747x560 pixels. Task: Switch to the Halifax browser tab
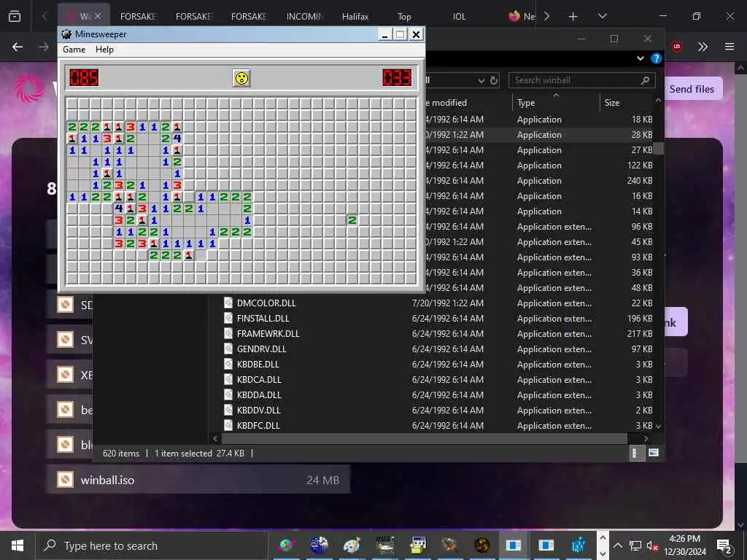coord(355,17)
